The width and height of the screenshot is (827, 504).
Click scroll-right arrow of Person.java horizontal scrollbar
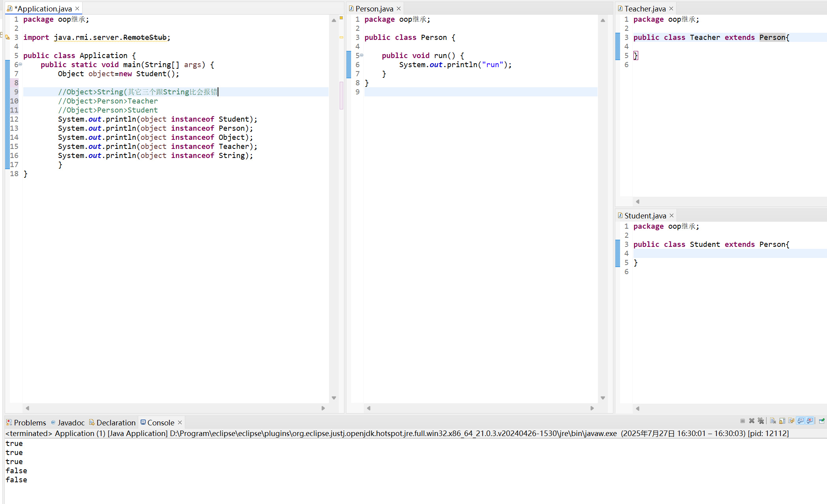coord(592,408)
